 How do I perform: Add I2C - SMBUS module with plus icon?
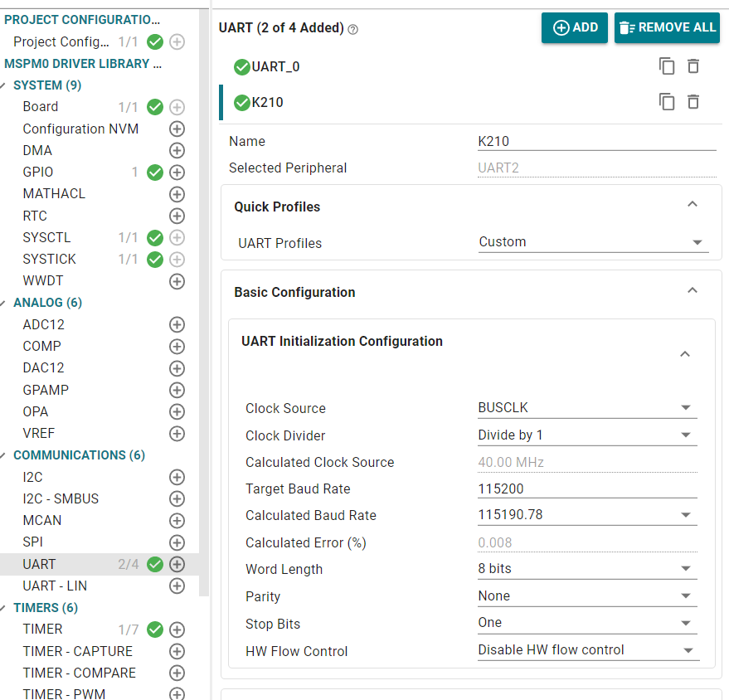(x=177, y=498)
